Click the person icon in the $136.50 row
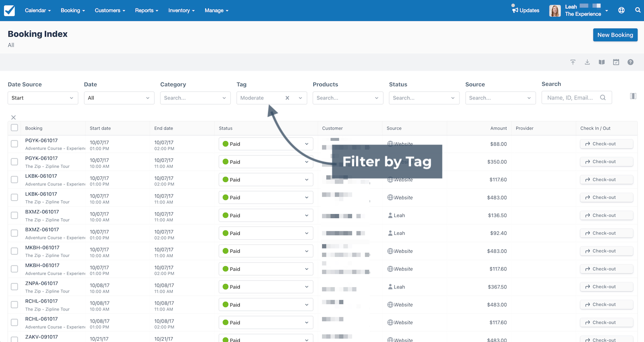The height and width of the screenshot is (342, 644). pyautogui.click(x=390, y=215)
